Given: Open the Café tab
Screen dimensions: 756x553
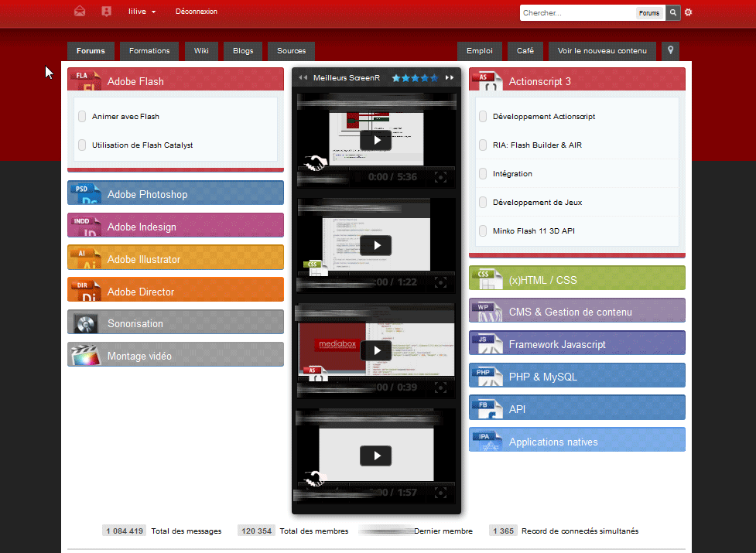Looking at the screenshot, I should pyautogui.click(x=525, y=51).
